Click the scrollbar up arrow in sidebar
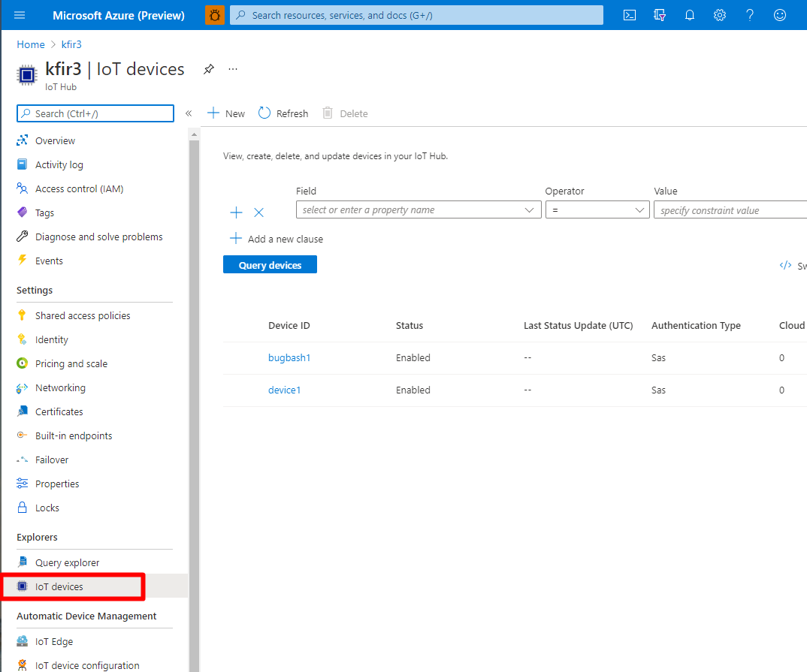Viewport: 807px width, 672px height. [194, 134]
